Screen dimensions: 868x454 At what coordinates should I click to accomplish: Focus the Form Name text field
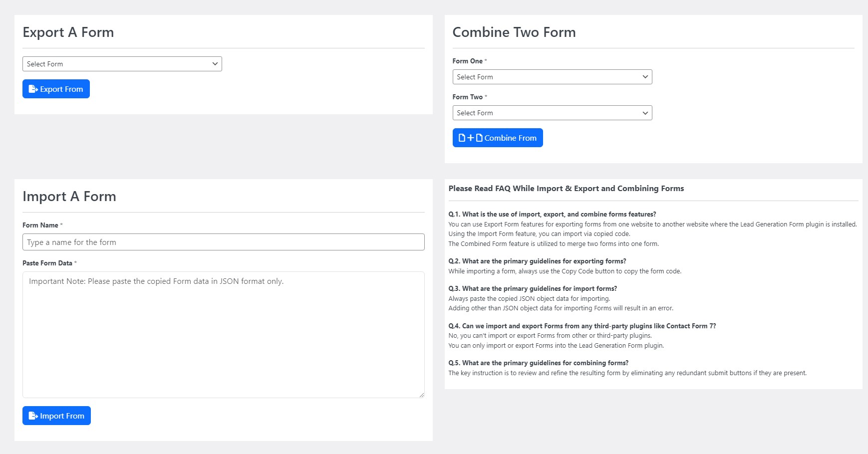click(223, 242)
